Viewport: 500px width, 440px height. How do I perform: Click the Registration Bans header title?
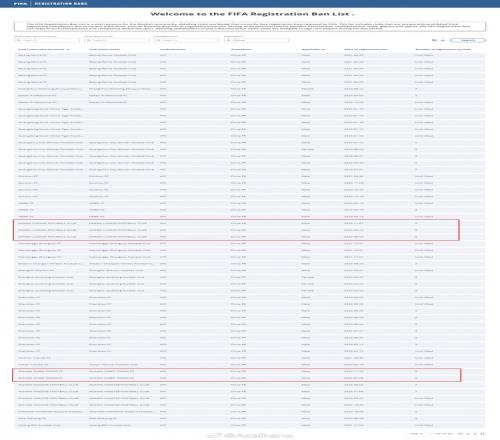click(61, 3)
